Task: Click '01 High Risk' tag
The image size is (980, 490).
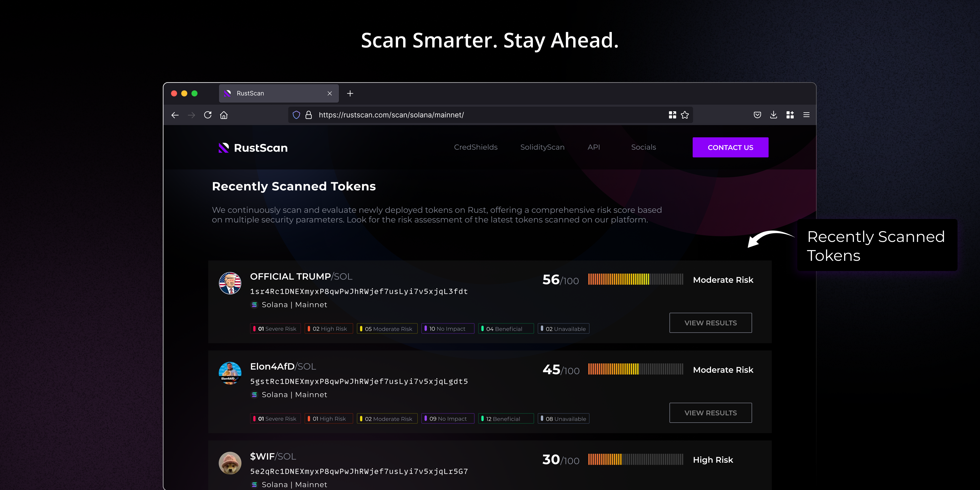Action: point(329,419)
